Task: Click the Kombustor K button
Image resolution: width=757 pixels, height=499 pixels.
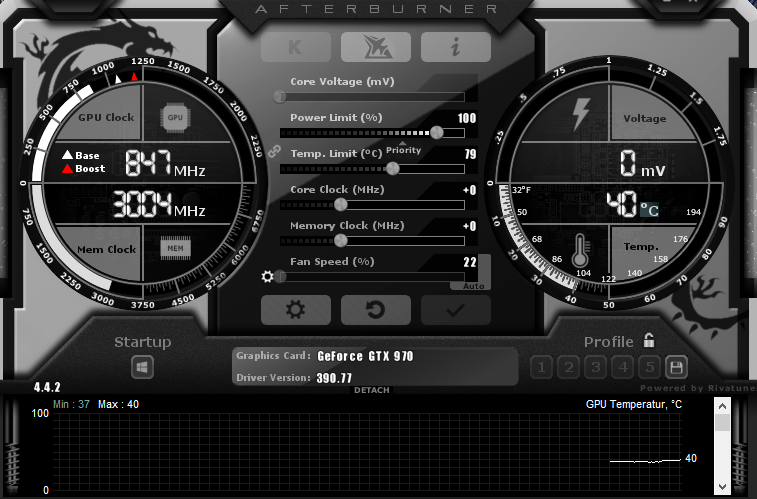Action: point(295,47)
